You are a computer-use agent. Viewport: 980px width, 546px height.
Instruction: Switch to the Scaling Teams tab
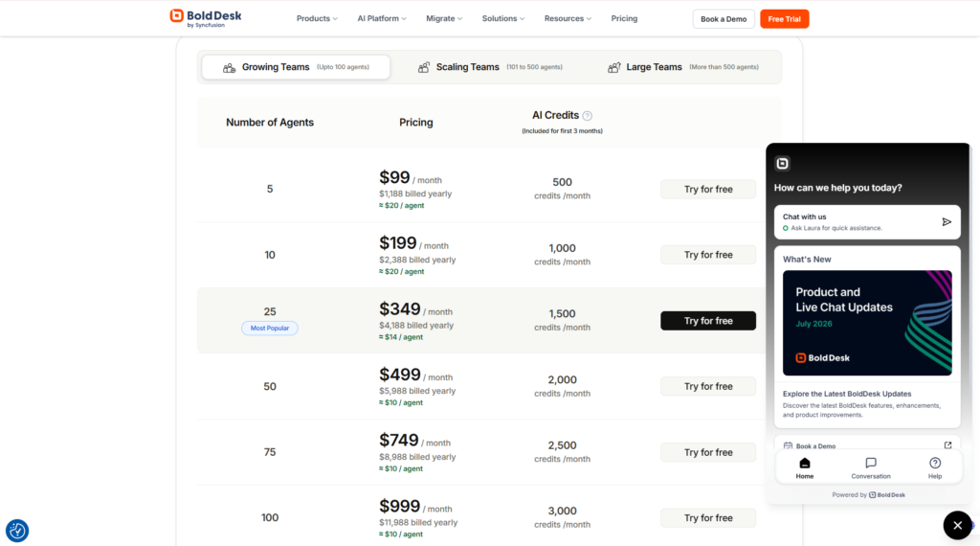pos(490,67)
